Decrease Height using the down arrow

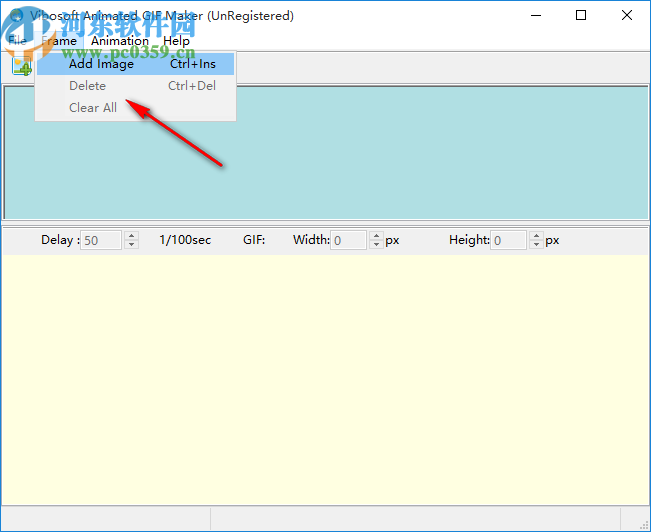536,245
